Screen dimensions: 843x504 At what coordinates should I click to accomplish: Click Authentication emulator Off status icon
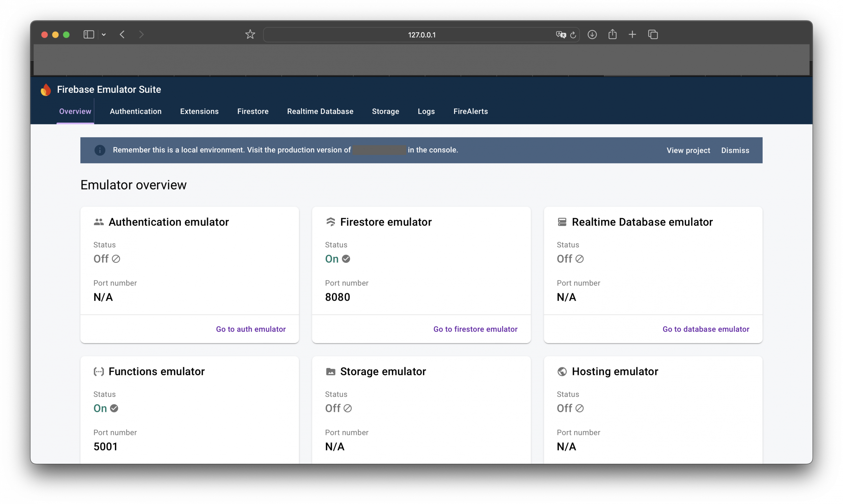pyautogui.click(x=116, y=259)
